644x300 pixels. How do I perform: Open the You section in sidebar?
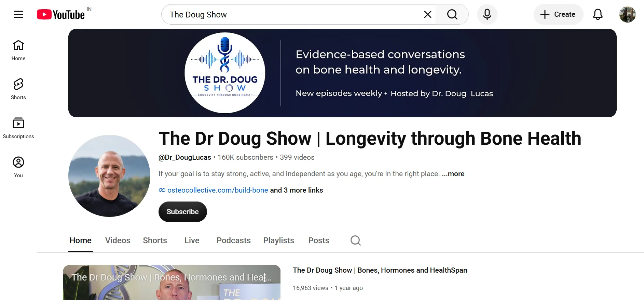coord(18,167)
